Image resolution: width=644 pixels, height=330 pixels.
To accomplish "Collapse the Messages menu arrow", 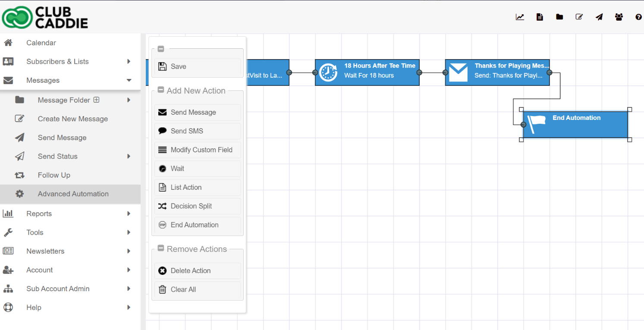I will click(129, 80).
